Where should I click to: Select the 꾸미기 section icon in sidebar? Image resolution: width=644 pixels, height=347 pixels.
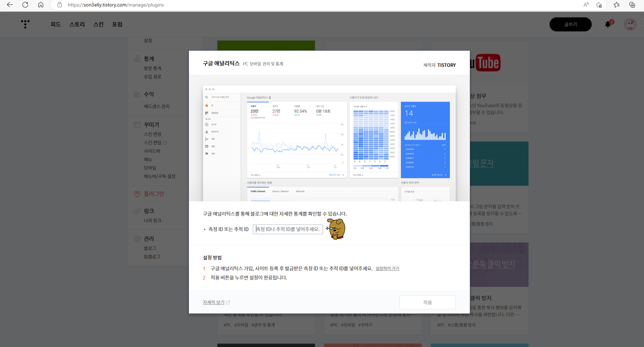click(137, 125)
